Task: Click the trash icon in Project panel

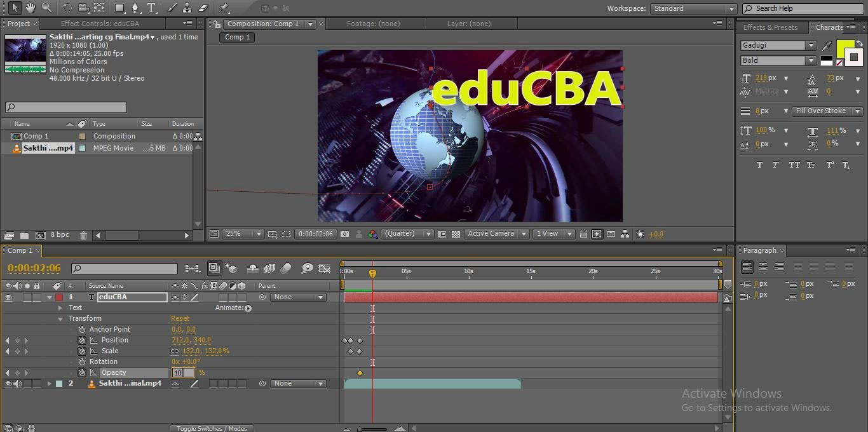Action: click(83, 235)
